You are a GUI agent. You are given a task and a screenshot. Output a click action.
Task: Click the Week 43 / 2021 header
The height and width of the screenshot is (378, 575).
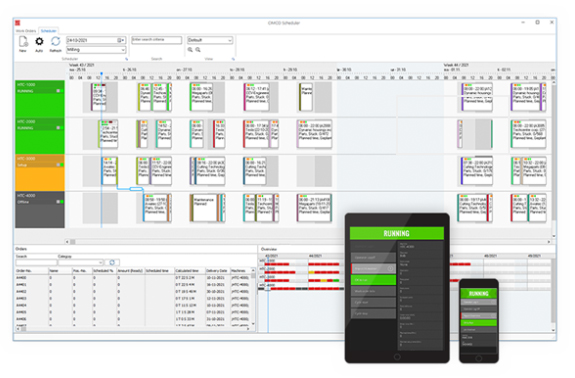click(x=81, y=65)
